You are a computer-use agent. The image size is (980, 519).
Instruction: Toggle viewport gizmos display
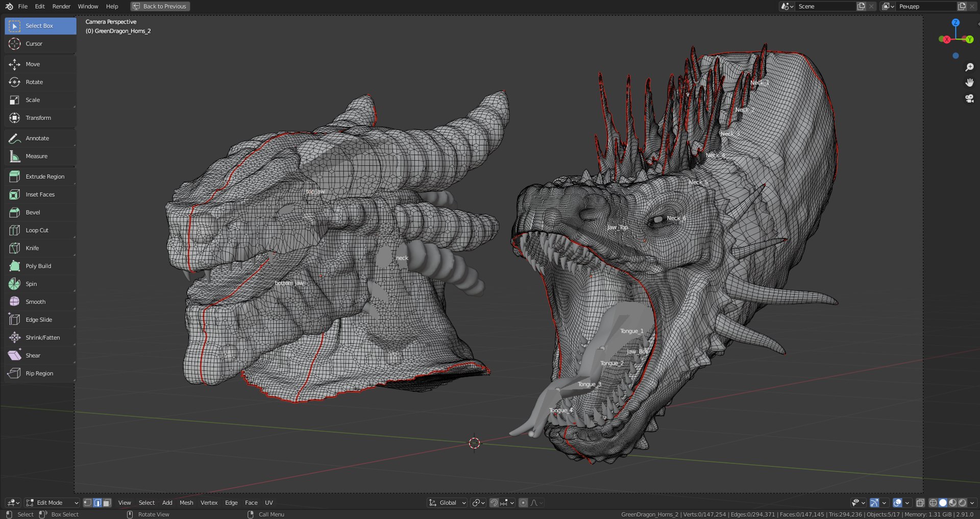click(x=874, y=503)
